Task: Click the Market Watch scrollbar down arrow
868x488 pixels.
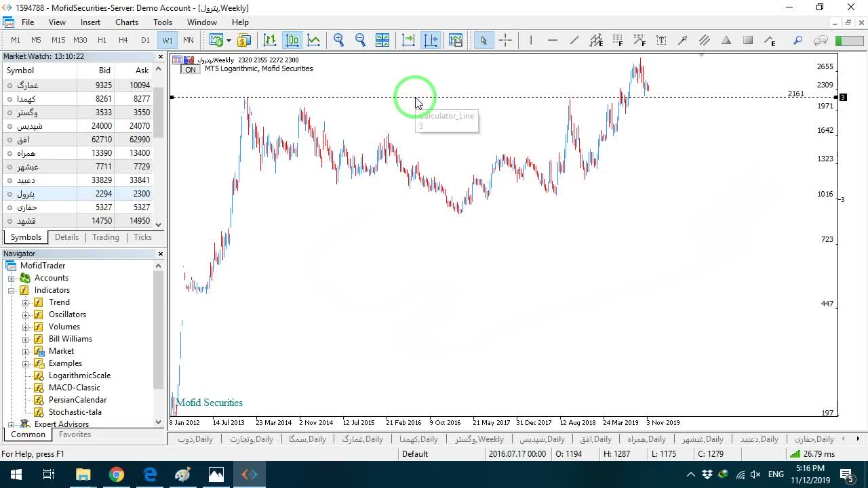Action: pyautogui.click(x=159, y=224)
